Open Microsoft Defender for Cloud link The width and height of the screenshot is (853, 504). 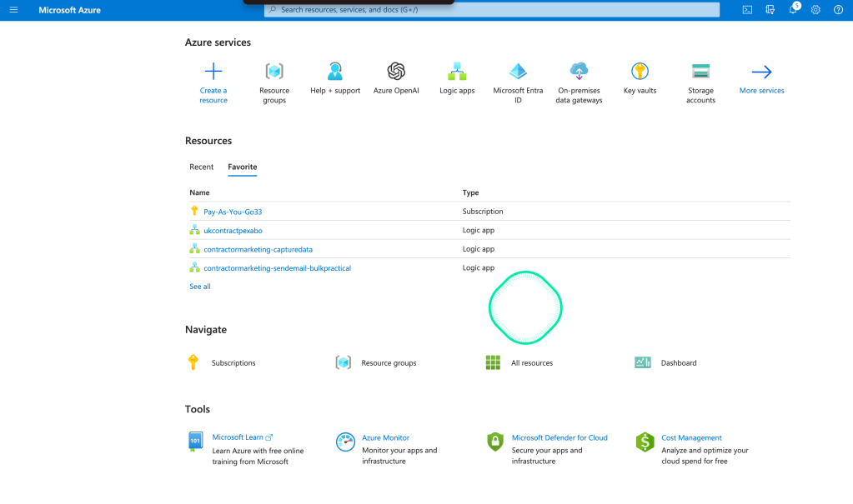559,437
